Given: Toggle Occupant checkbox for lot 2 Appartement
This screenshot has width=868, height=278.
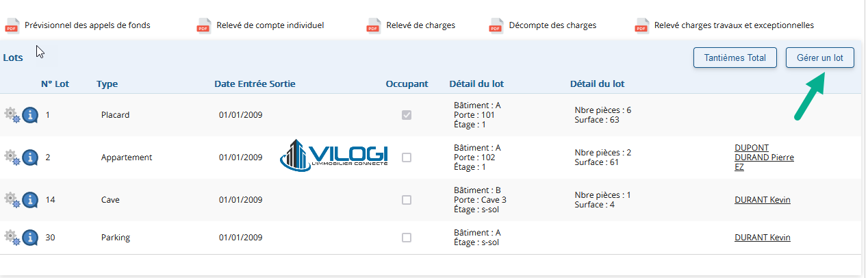Looking at the screenshot, I should (407, 157).
